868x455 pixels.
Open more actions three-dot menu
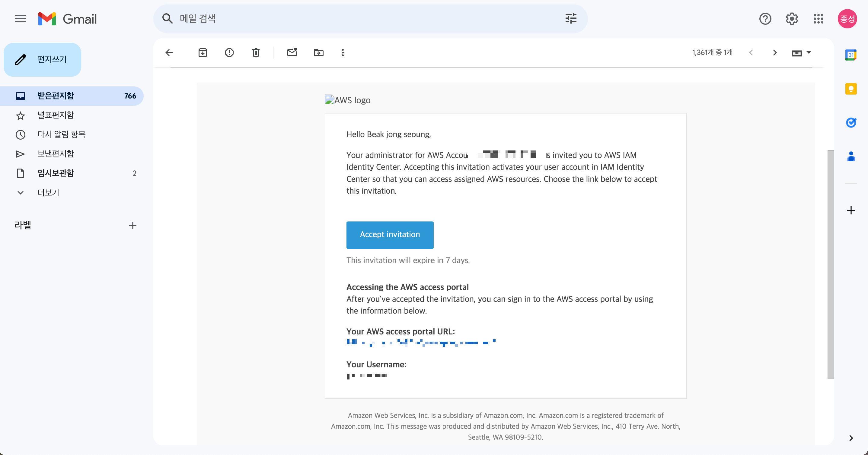point(343,53)
